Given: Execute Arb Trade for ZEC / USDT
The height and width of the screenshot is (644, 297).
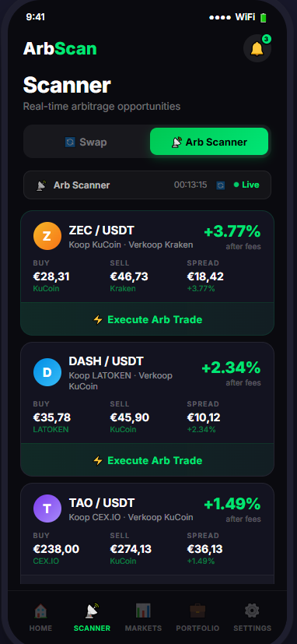Looking at the screenshot, I should tap(147, 319).
